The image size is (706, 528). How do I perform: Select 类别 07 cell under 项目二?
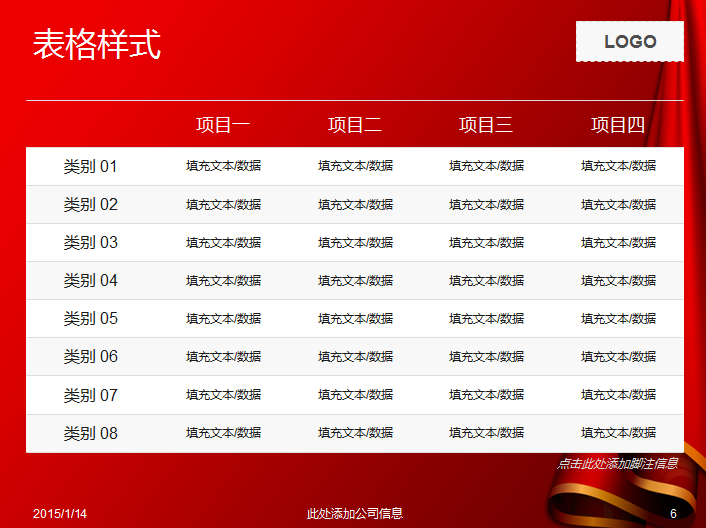tap(355, 395)
